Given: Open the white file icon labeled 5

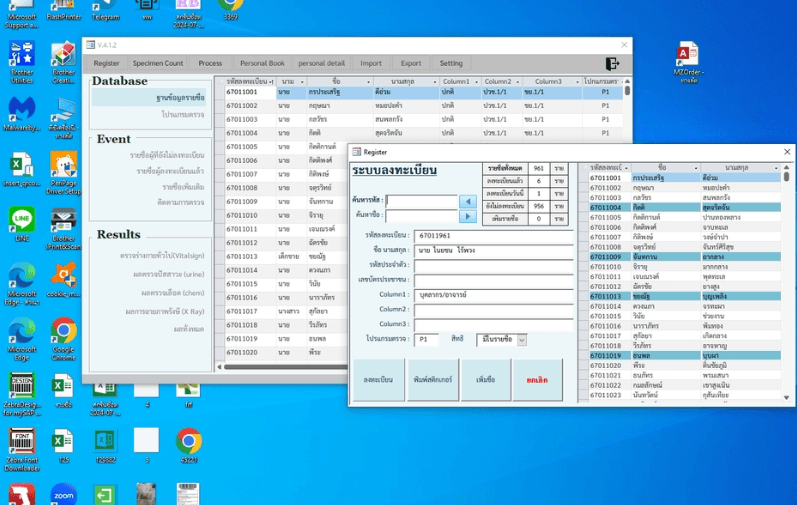Looking at the screenshot, I should click(x=147, y=445).
